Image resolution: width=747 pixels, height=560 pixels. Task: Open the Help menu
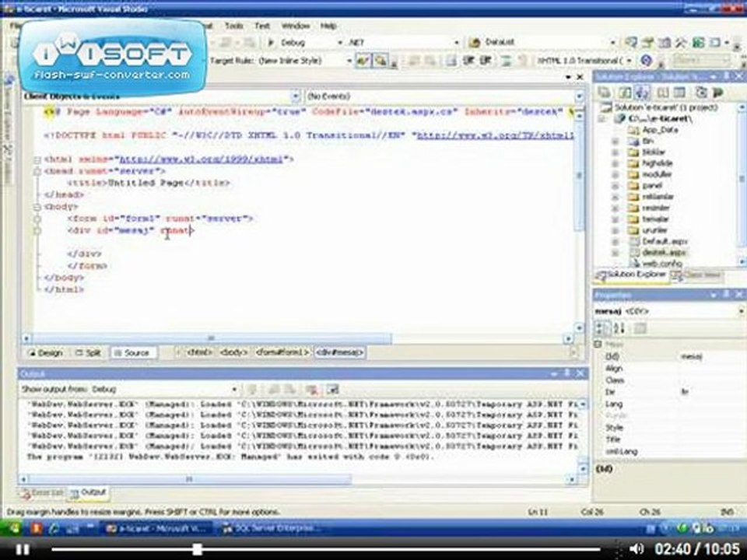tap(328, 26)
